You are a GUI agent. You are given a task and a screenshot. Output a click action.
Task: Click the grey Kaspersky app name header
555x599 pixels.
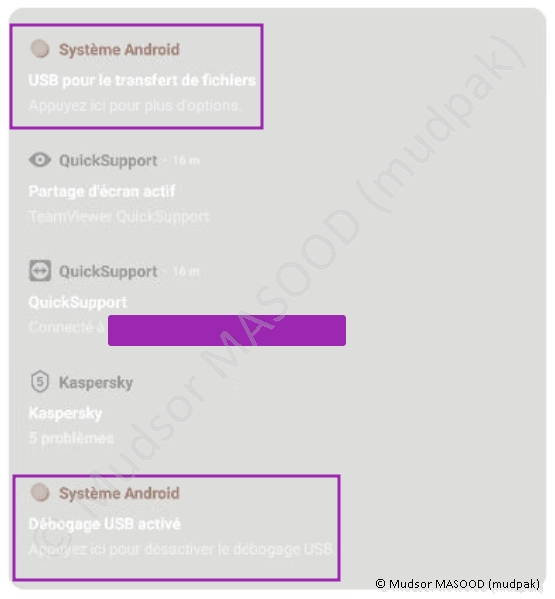(x=96, y=382)
